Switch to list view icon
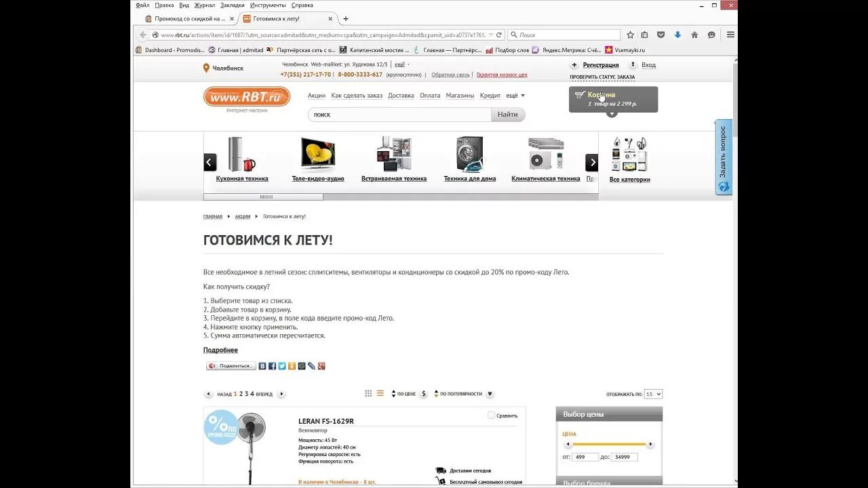 (380, 393)
